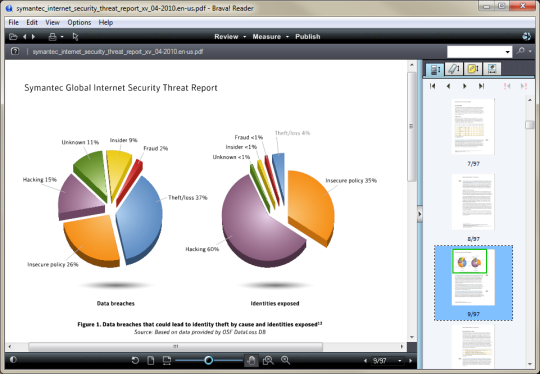
Task: Go to previous page in thumbnail panel
Action: pos(448,86)
